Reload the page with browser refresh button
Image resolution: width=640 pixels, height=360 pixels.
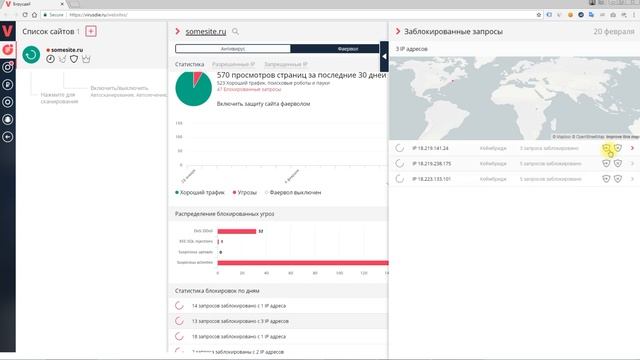[x=25, y=15]
